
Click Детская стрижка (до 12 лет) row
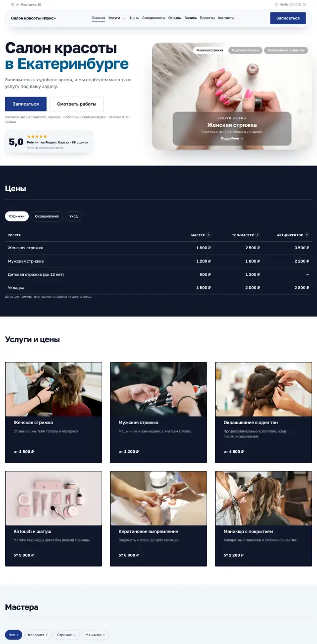point(158,274)
